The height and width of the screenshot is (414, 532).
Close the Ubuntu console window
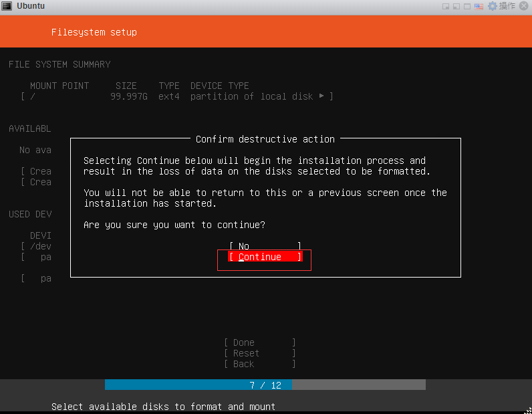click(x=524, y=6)
